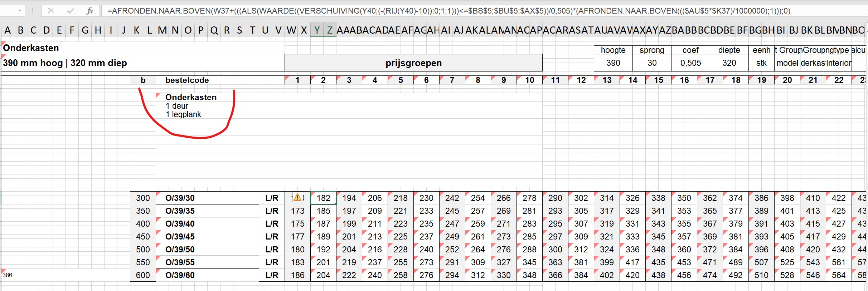Click the bestelcode header cell
The image size is (868, 291).
coord(187,80)
